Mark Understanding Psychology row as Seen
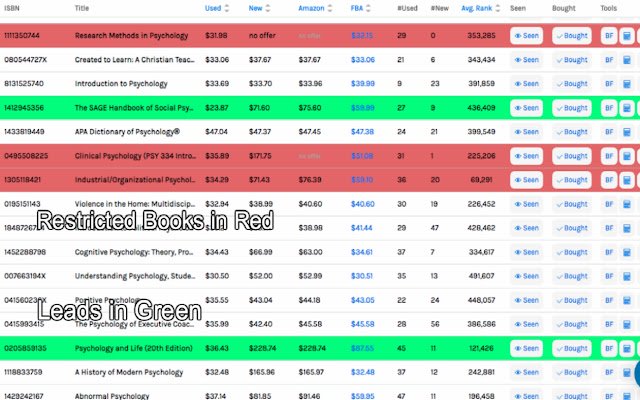 tap(526, 276)
